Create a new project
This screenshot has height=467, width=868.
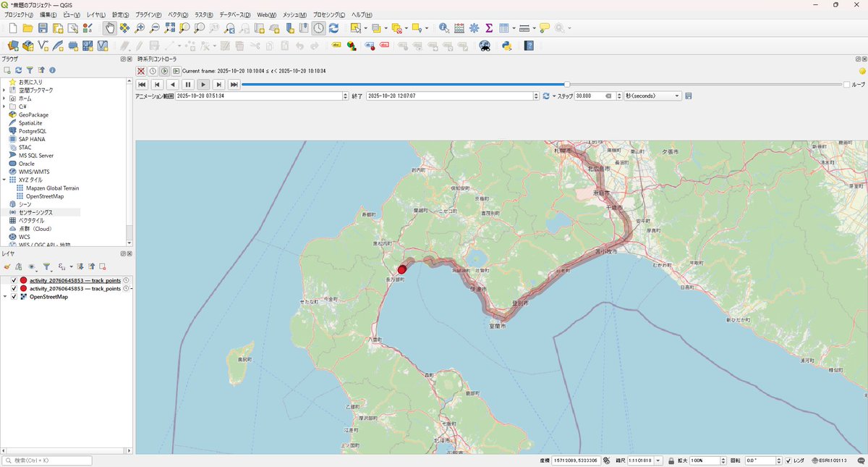[x=13, y=28]
